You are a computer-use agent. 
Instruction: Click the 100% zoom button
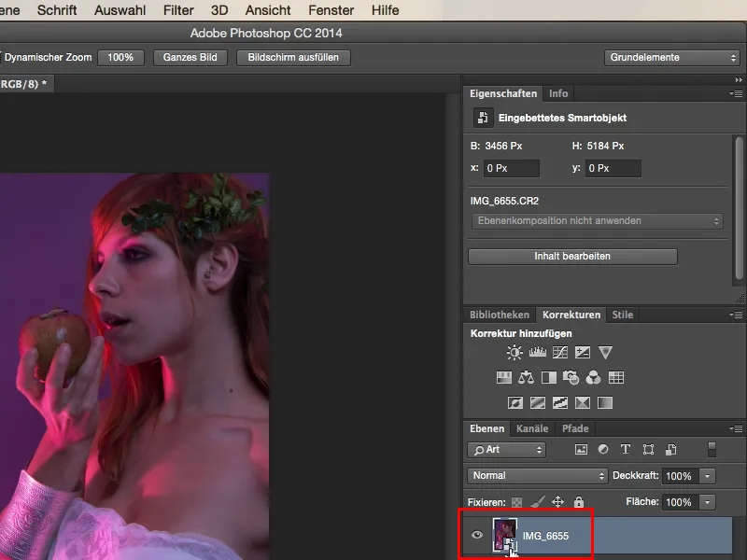[120, 58]
